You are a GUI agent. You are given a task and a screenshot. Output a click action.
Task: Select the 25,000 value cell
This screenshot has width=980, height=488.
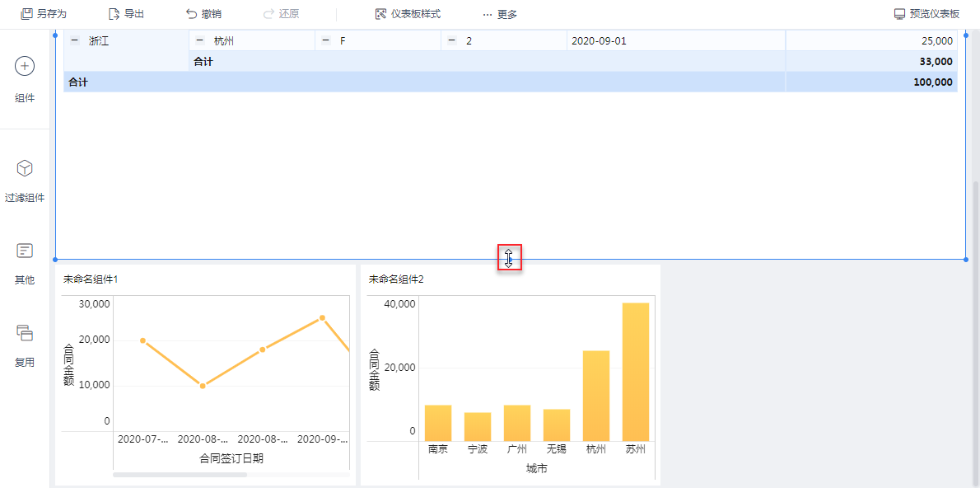click(871, 40)
